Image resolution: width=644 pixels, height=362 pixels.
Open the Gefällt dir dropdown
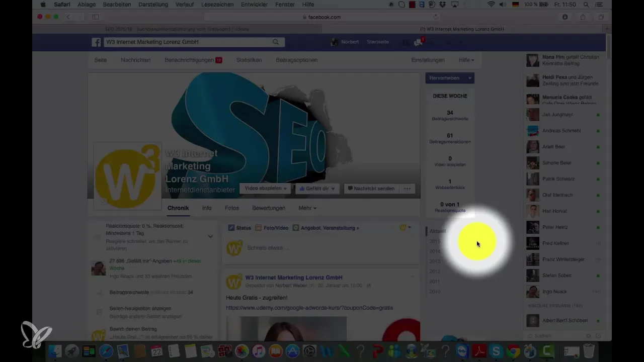tap(317, 189)
